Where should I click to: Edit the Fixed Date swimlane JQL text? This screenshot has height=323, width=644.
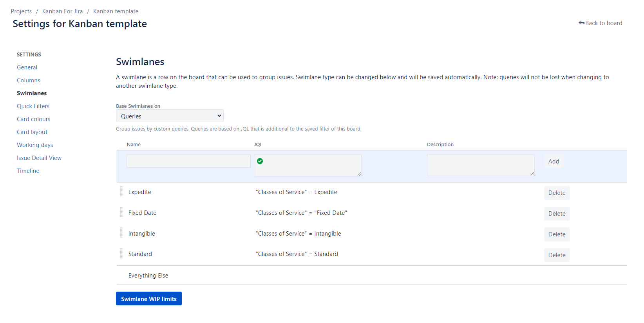[x=301, y=213]
